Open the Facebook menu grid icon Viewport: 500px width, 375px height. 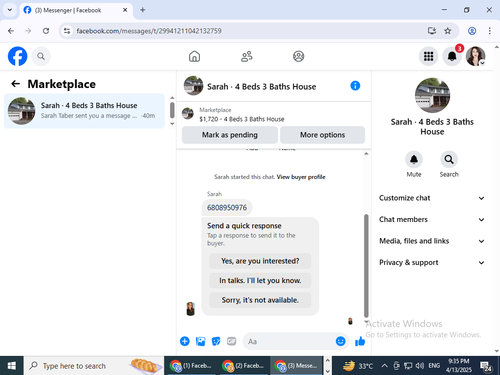tap(428, 56)
